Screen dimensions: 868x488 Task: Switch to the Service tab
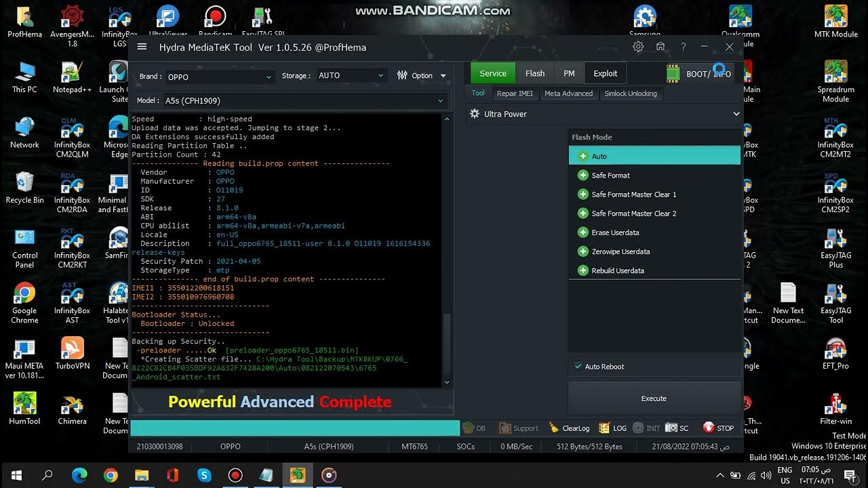tap(493, 73)
